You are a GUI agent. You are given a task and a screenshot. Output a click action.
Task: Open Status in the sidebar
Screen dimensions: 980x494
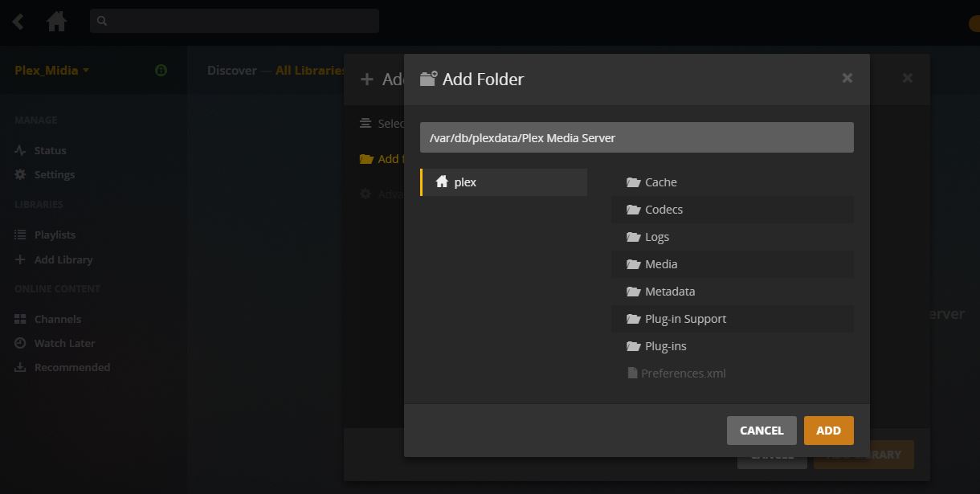50,150
